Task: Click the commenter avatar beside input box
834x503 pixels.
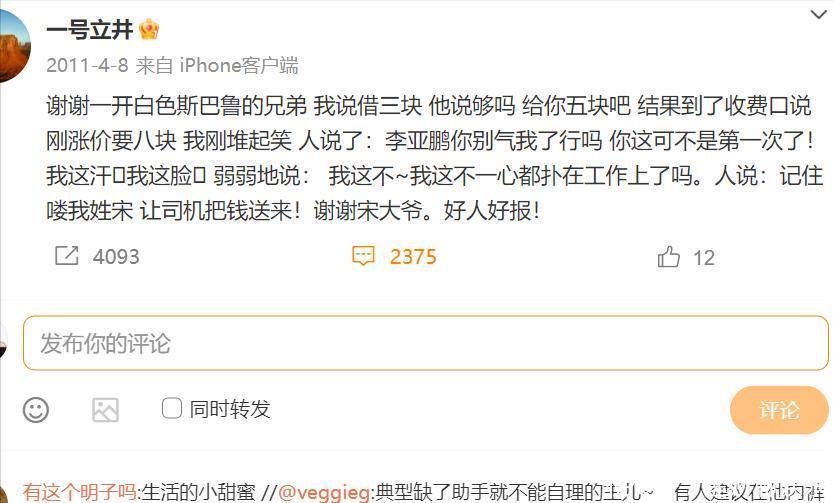Action: pyautogui.click(x=4, y=340)
